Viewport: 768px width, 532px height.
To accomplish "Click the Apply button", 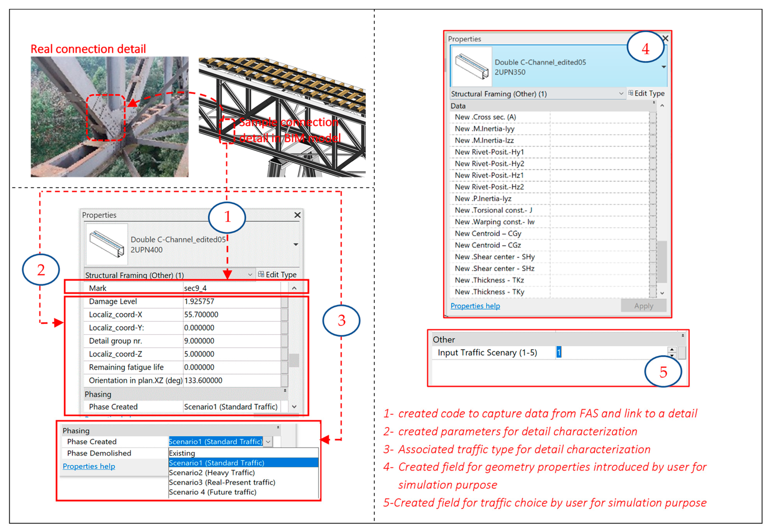I will pos(643,306).
